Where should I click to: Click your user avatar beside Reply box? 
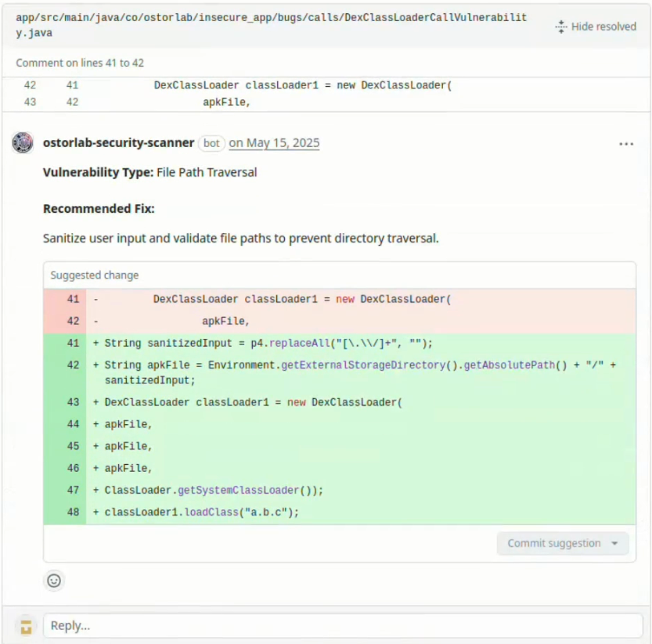pyautogui.click(x=26, y=626)
